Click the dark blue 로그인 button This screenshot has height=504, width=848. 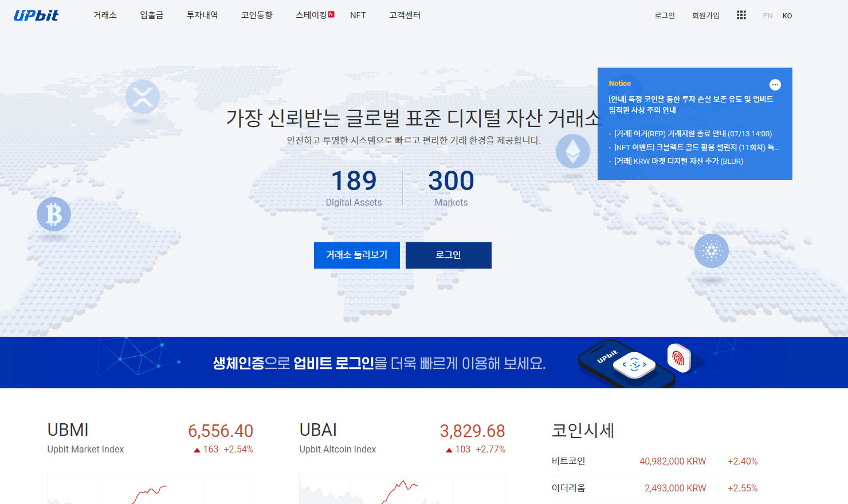tap(449, 255)
